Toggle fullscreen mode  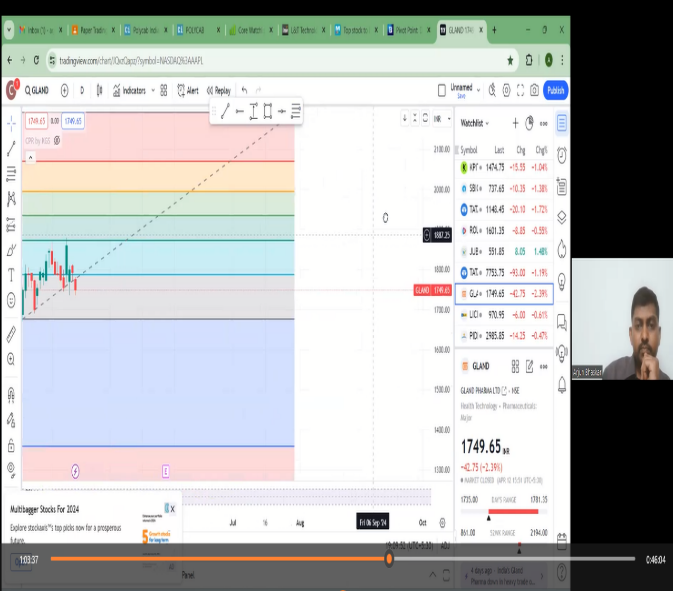click(x=521, y=91)
